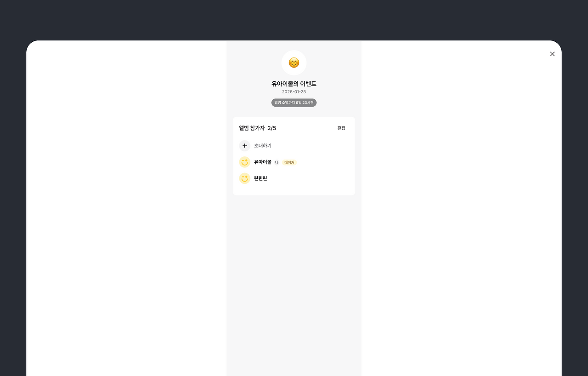588x376 pixels.
Task: Click the plus icon to invite participants
Action: (x=244, y=146)
